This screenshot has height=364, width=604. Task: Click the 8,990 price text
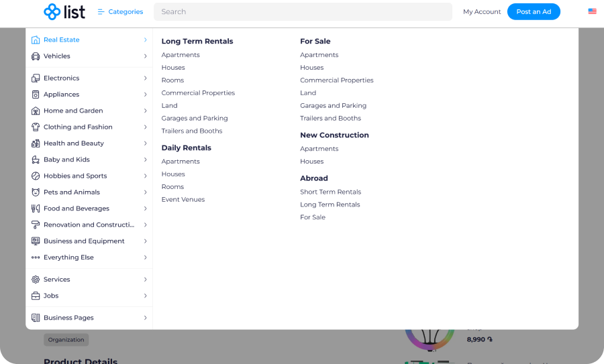(480, 339)
